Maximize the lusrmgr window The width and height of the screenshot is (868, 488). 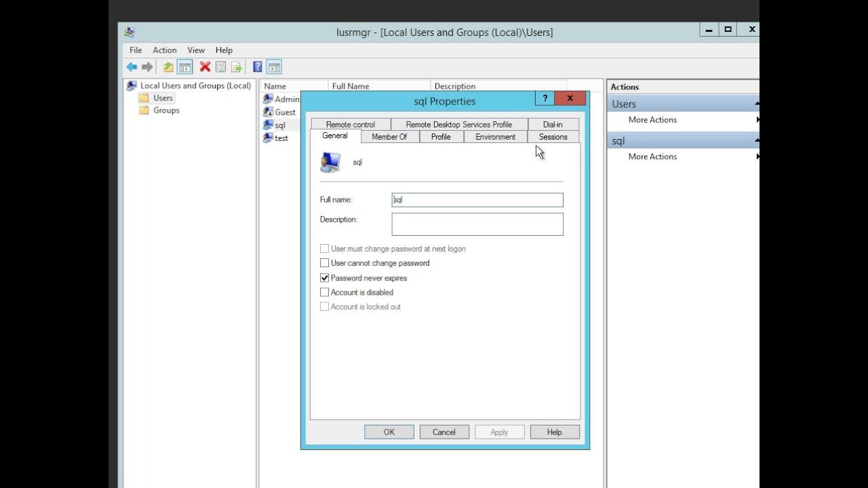pos(728,29)
